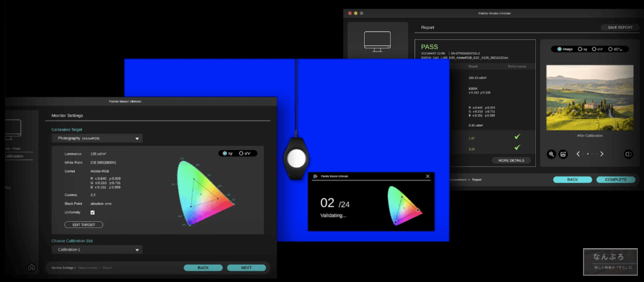Viewport: 644px width, 282px height.
Task: Select the xy radio button in Monitor Settings
Action: click(x=225, y=153)
